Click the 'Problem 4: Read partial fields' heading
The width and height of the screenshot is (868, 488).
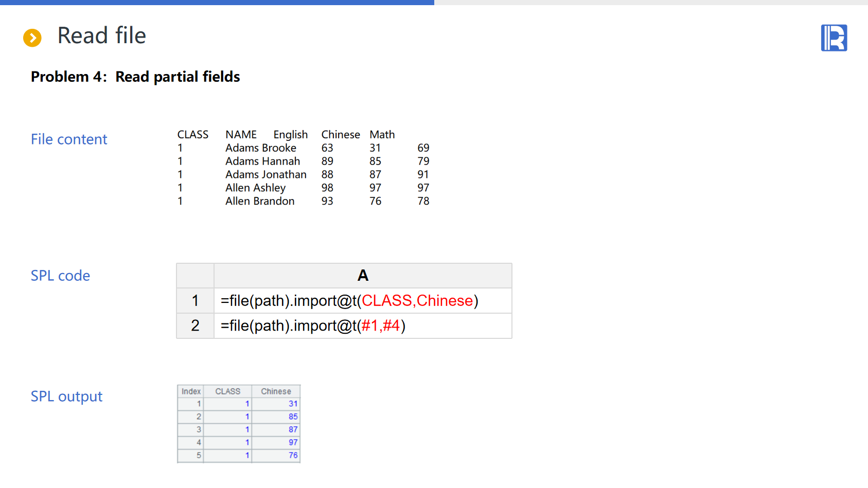tap(135, 77)
